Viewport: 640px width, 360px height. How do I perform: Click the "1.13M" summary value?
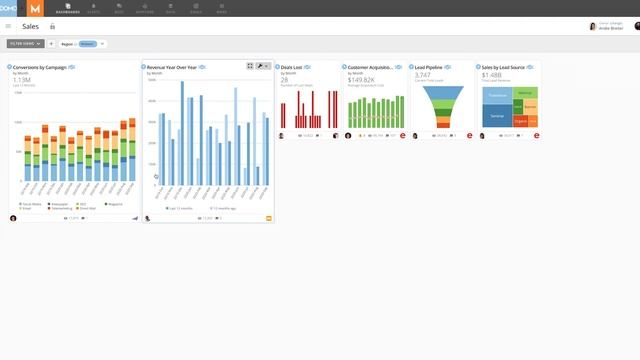(22, 80)
